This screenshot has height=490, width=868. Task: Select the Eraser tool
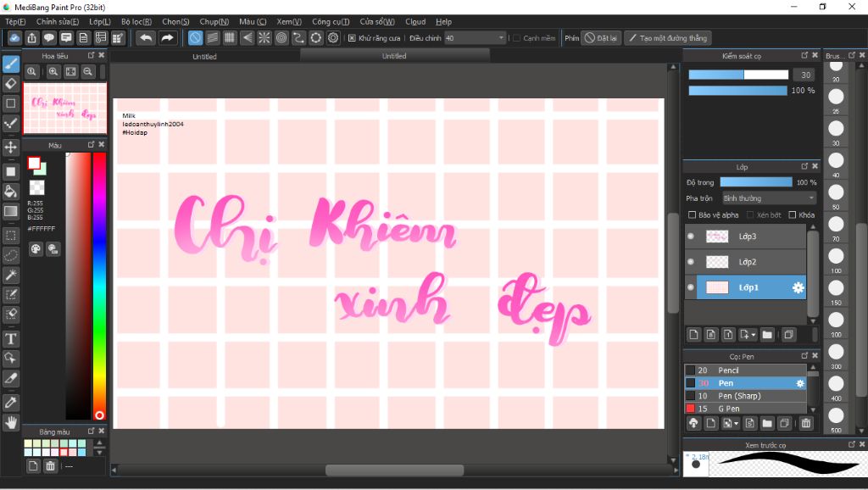(11, 84)
